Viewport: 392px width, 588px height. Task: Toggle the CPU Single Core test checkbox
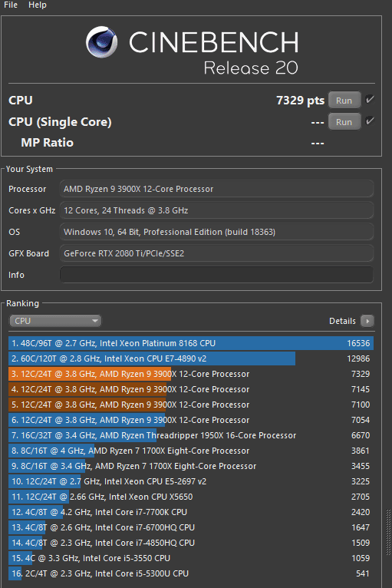coord(370,121)
